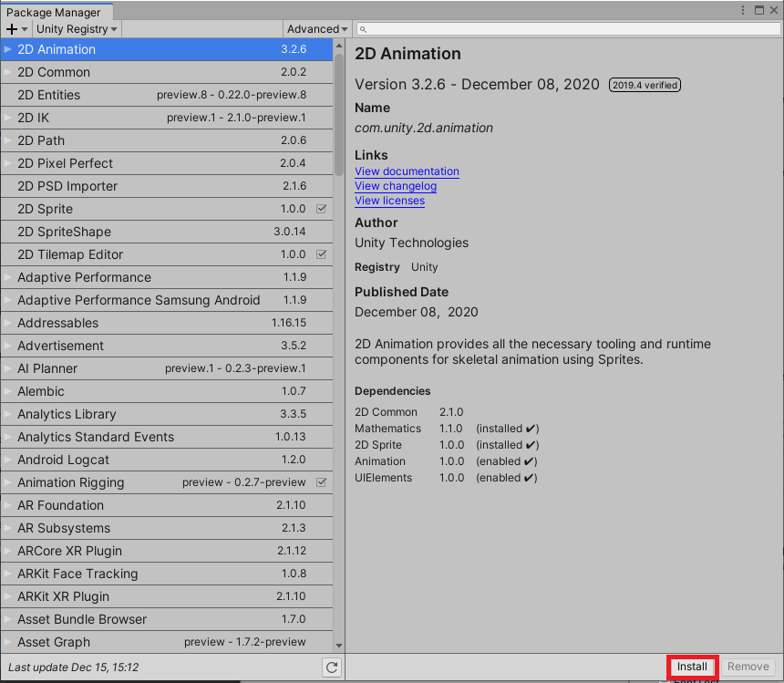Screen dimensions: 784x683
Task: Click the installed checkmark on 2D Sprite
Action: click(x=321, y=209)
